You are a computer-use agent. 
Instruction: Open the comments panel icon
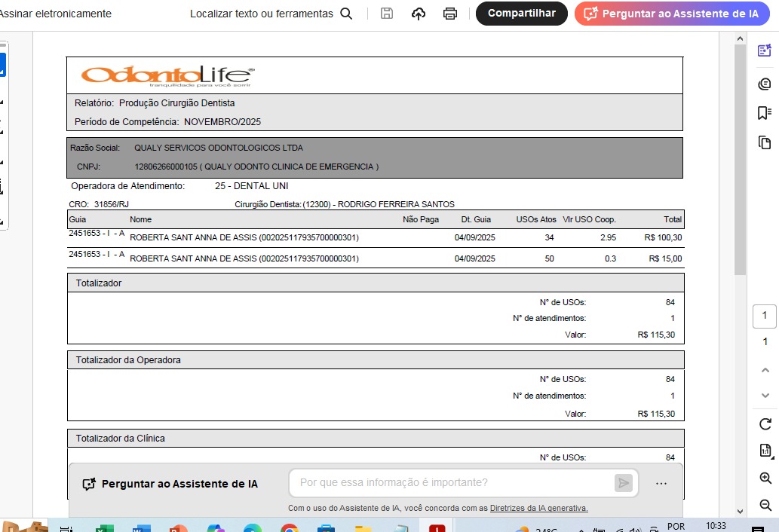pos(765,84)
